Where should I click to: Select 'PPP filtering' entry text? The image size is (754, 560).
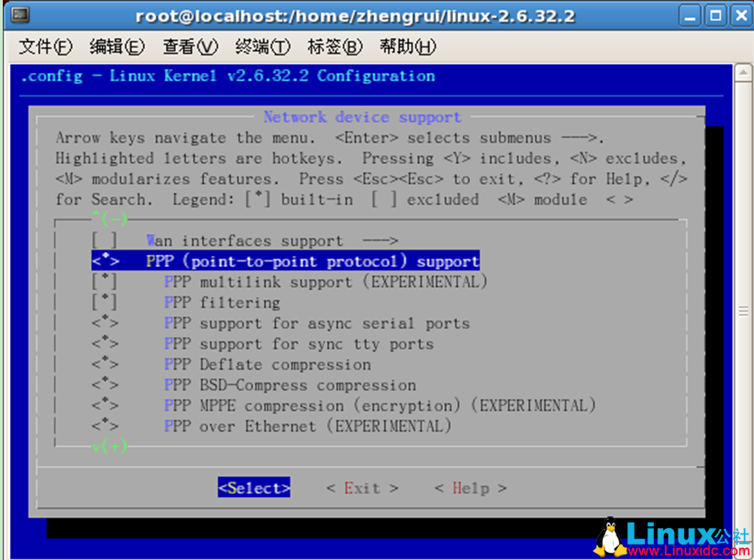(222, 302)
